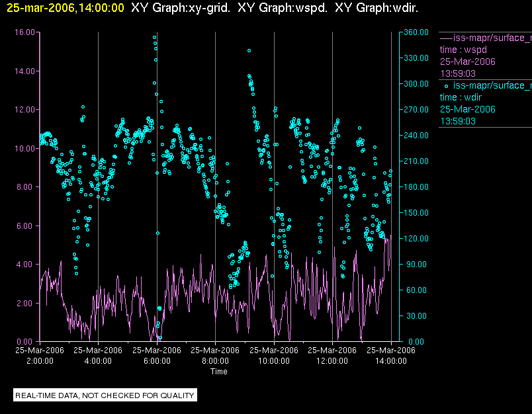532x414 pixels.
Task: Click the 4:00:00 time axis label
Action: click(x=98, y=361)
